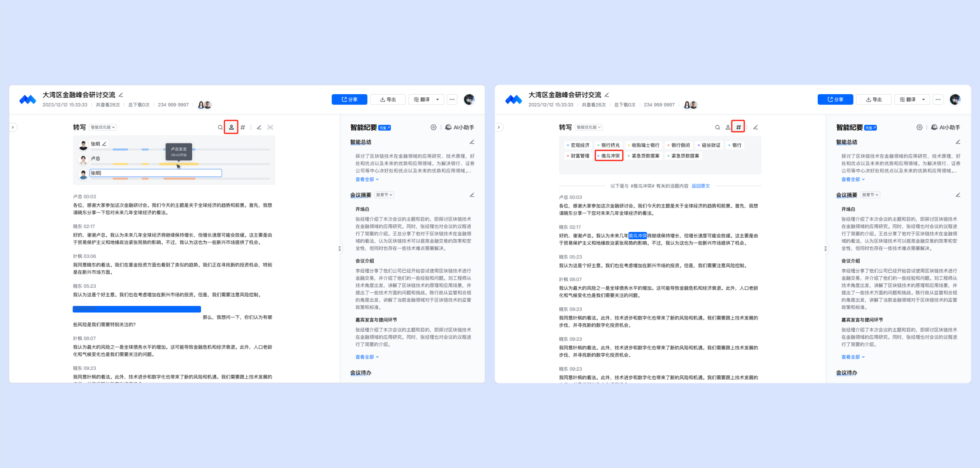Toggle the 宏观经济 topic tag
The image size is (980, 468).
point(578,145)
